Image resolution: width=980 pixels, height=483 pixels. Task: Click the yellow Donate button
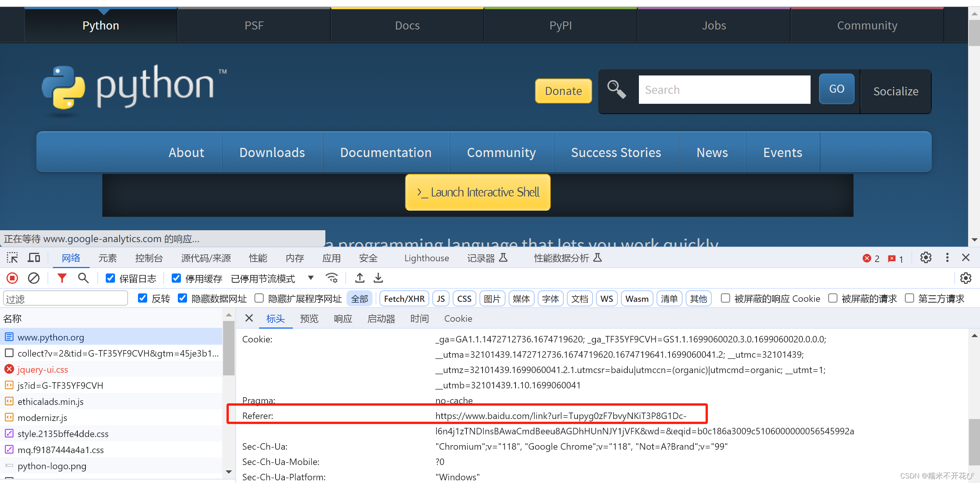(563, 91)
